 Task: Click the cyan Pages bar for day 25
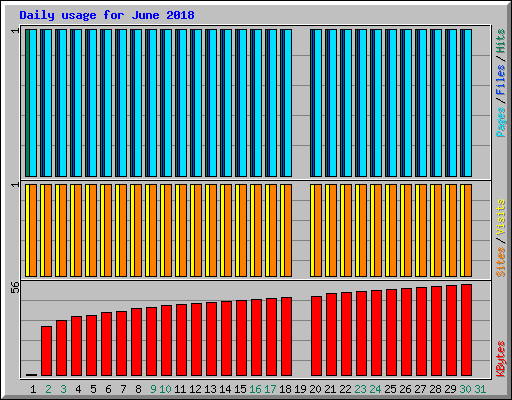tap(393, 103)
